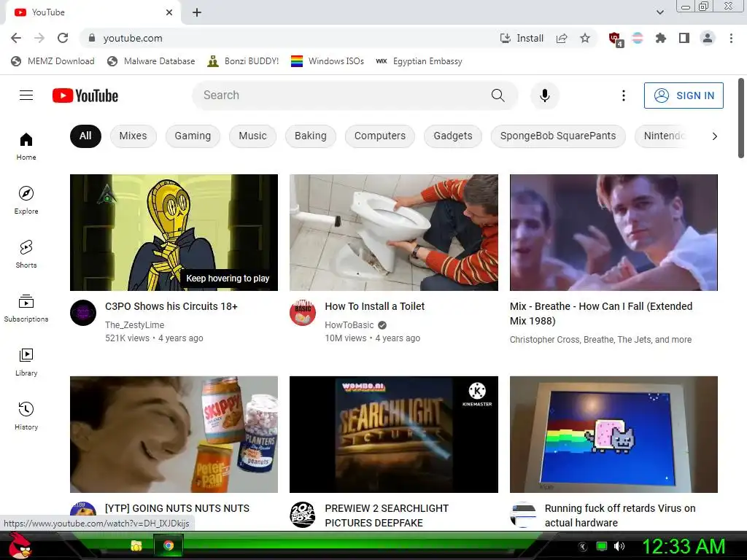
Task: Click the address bar URL youtube.com
Action: coord(133,38)
